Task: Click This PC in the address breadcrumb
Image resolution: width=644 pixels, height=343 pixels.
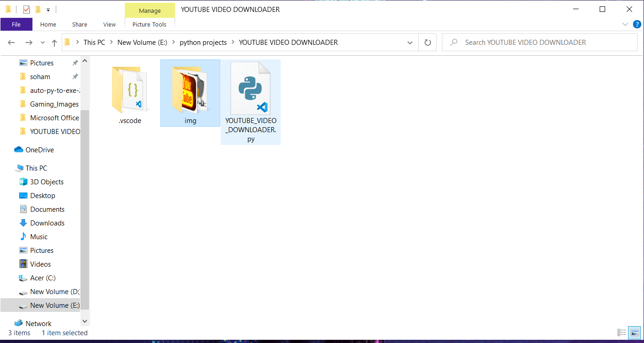Action: pyautogui.click(x=94, y=43)
